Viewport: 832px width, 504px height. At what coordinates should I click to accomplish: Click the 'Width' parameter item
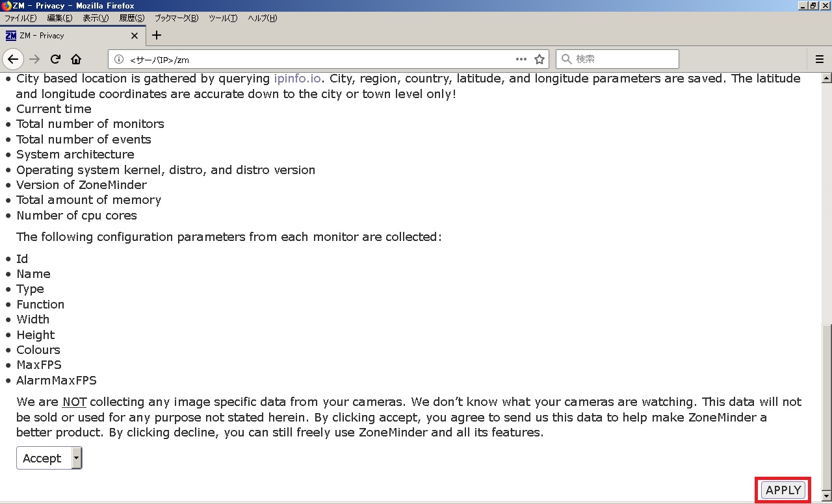tap(33, 320)
